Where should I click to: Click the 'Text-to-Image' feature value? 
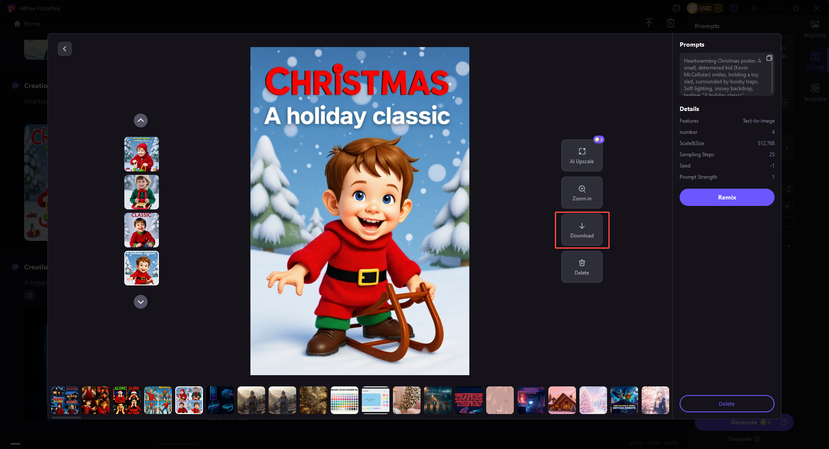[x=759, y=121]
